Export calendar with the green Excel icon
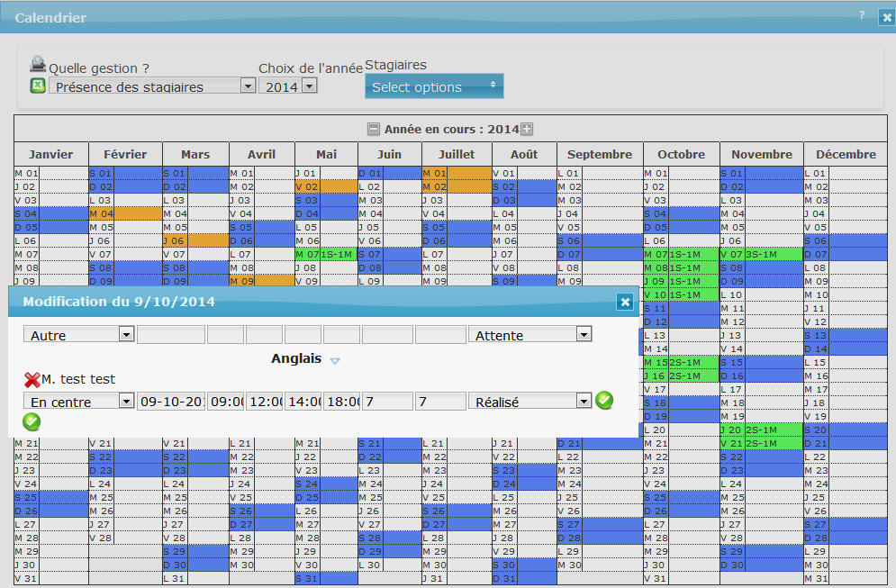Image resolution: width=896 pixels, height=588 pixels. pos(38,86)
